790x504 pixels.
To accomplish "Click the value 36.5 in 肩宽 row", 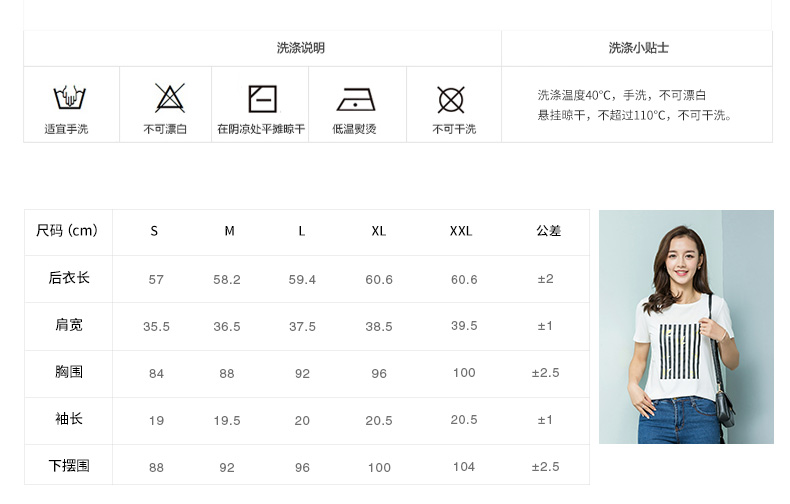I will pos(227,327).
